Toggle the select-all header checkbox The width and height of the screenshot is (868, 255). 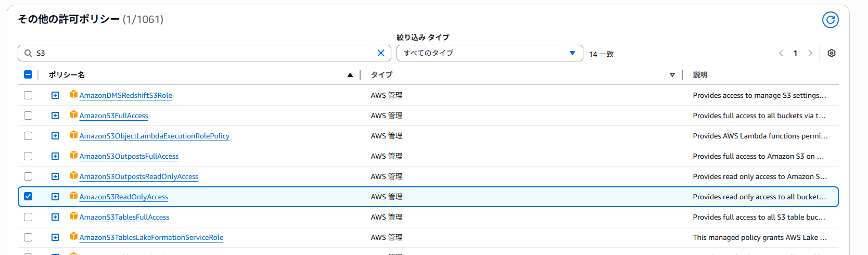tap(28, 74)
